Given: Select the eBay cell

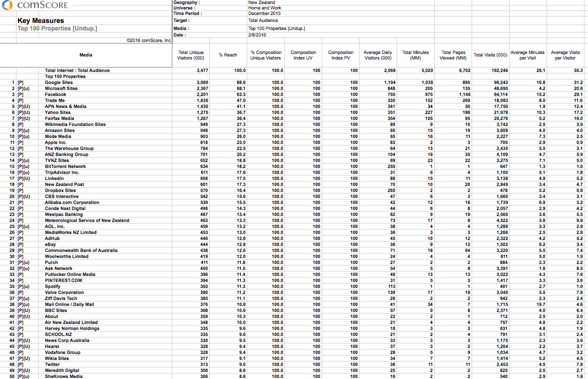Looking at the screenshot, I should (x=50, y=244).
